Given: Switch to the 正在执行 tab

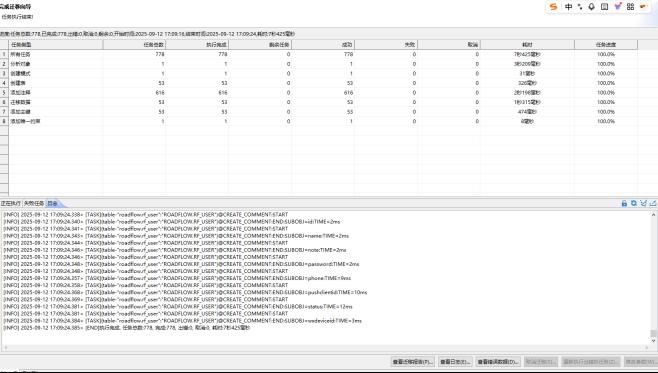Looking at the screenshot, I should tap(10, 203).
